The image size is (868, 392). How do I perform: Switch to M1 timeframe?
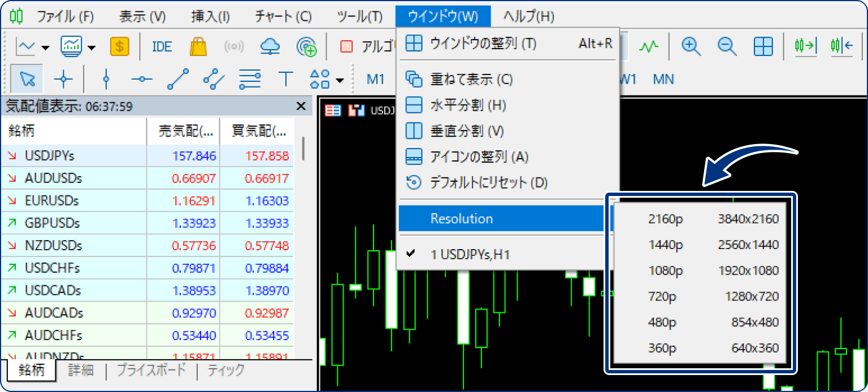pos(375,79)
